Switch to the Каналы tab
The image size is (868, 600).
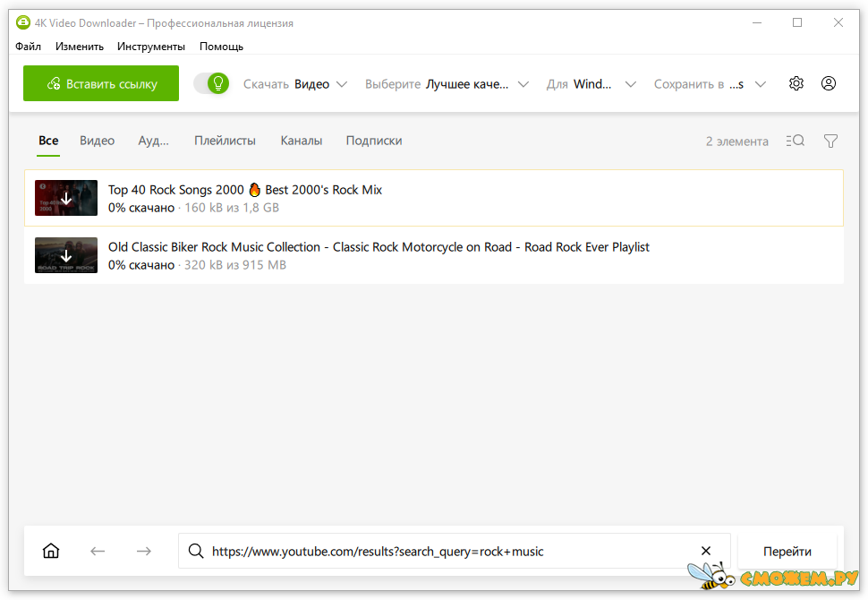[x=302, y=141]
